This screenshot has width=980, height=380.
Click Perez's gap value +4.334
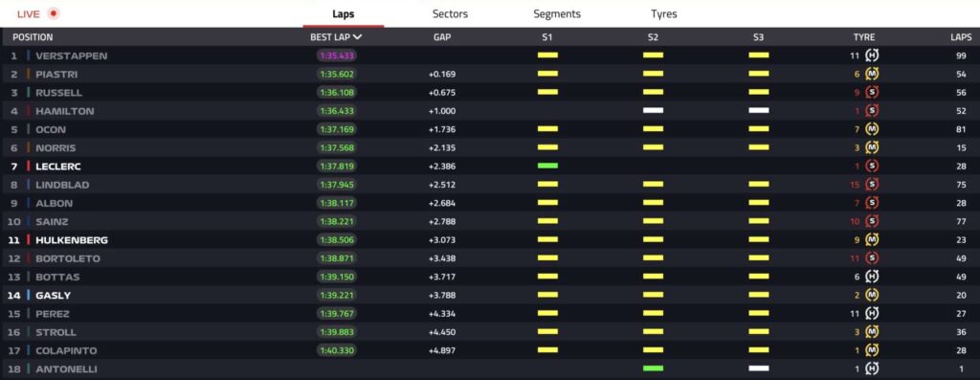(442, 314)
